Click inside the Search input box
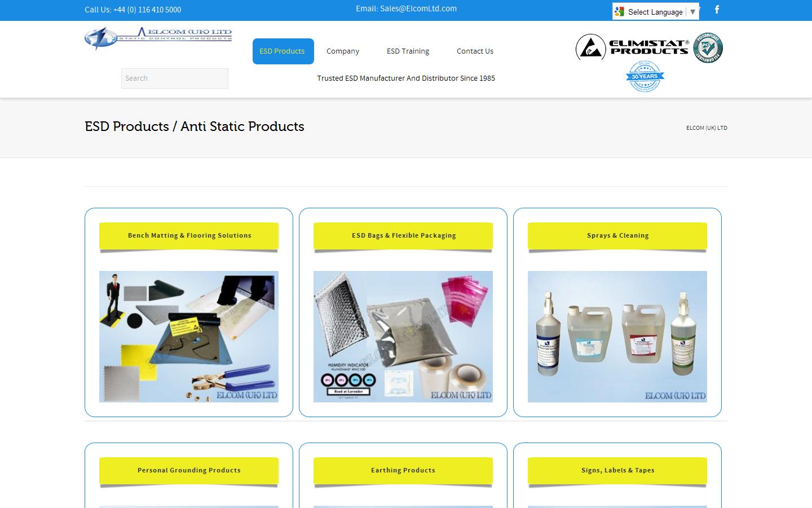 point(174,78)
